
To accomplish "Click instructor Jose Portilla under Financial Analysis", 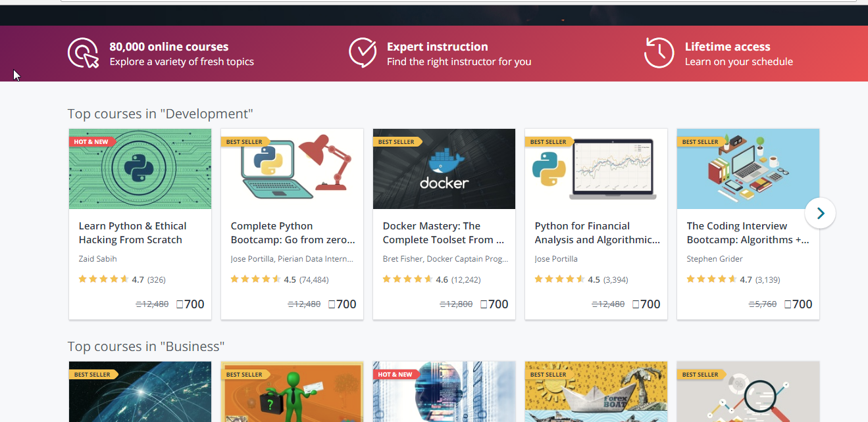I will click(556, 259).
